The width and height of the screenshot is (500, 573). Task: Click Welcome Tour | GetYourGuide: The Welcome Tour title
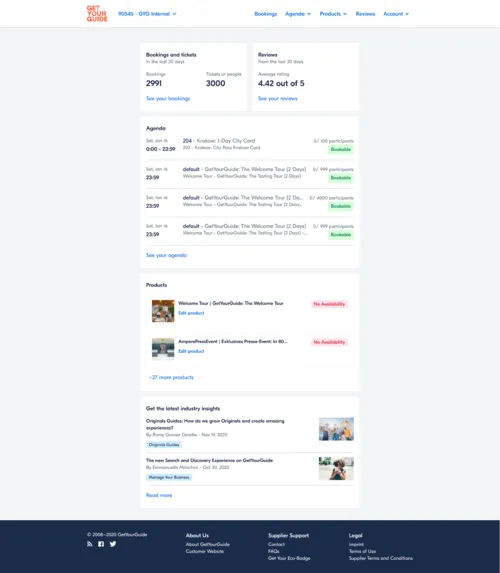pyautogui.click(x=231, y=303)
